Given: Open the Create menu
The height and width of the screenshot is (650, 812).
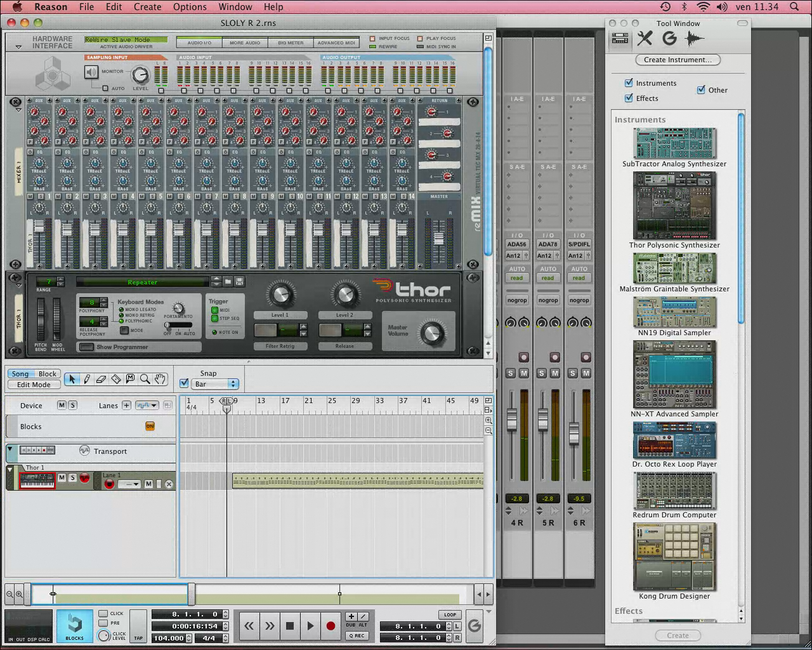Looking at the screenshot, I should click(x=147, y=7).
